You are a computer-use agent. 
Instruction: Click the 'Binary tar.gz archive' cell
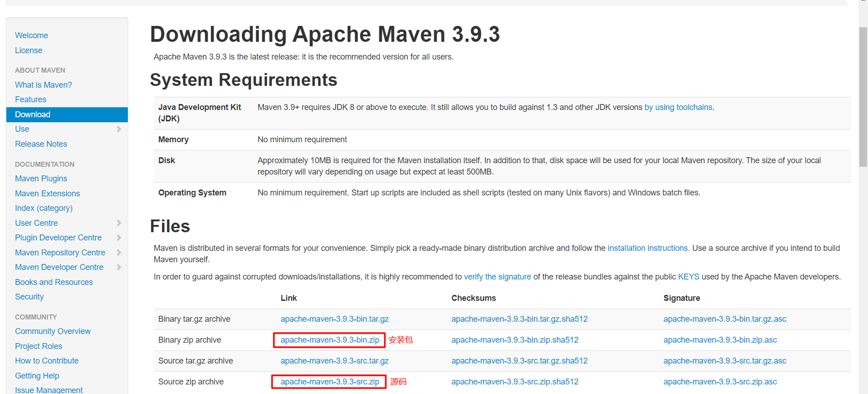click(x=194, y=319)
